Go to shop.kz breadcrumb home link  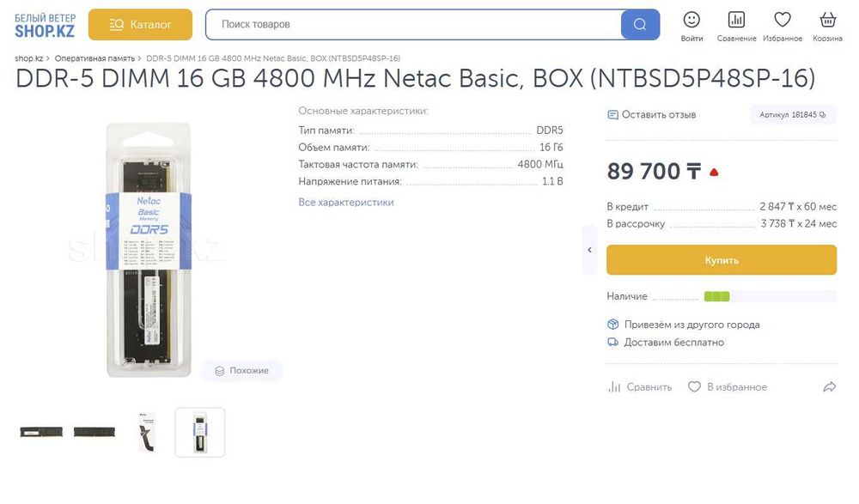pyautogui.click(x=28, y=58)
